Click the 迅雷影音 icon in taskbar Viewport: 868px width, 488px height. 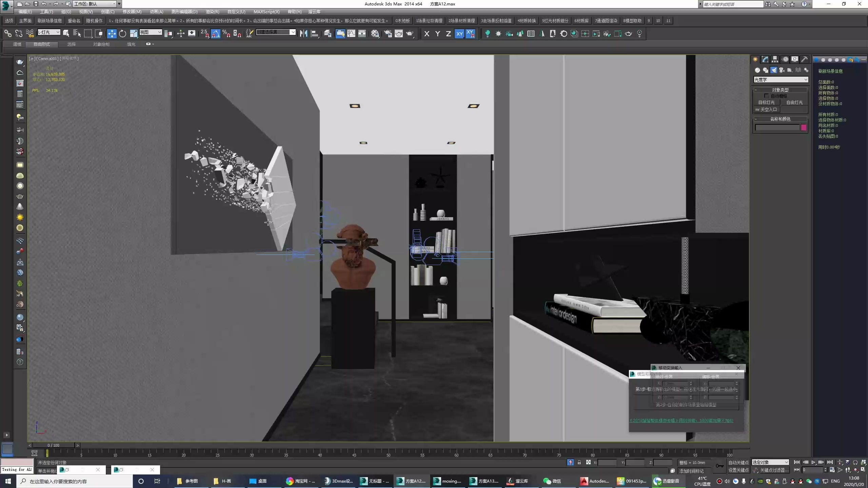click(657, 481)
